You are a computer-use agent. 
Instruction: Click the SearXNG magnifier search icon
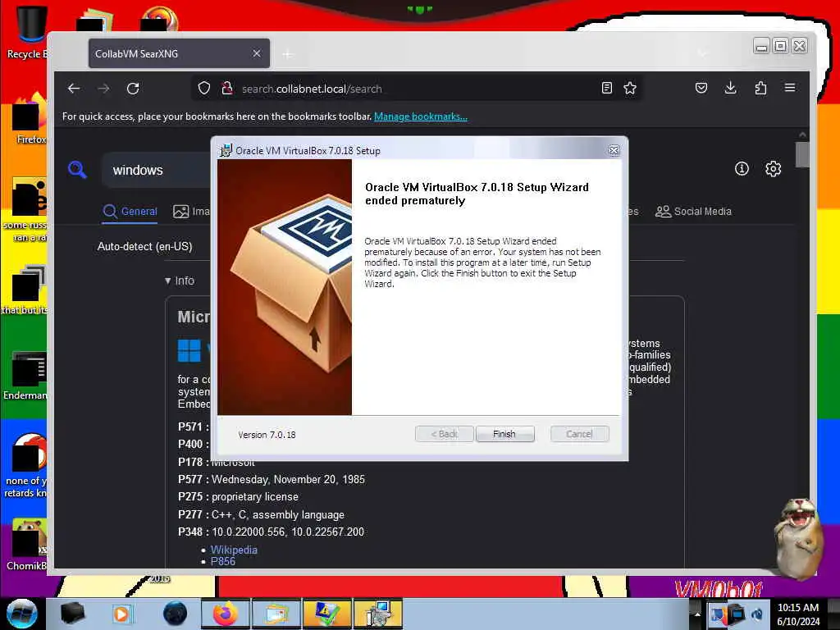click(x=77, y=170)
